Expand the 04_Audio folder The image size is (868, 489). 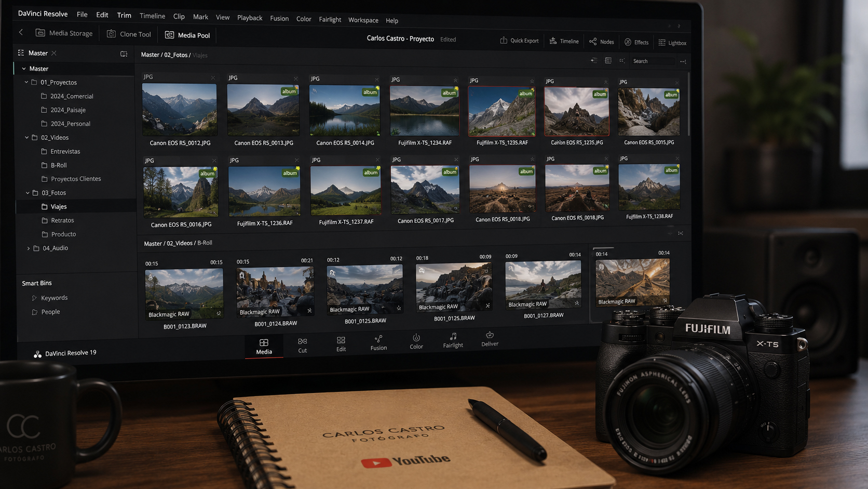[x=29, y=248]
